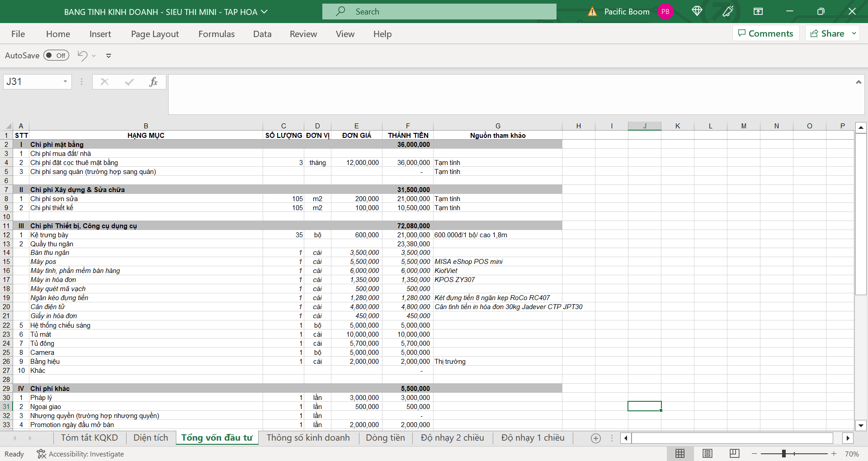Switch to Page Break Preview icon

point(735,453)
